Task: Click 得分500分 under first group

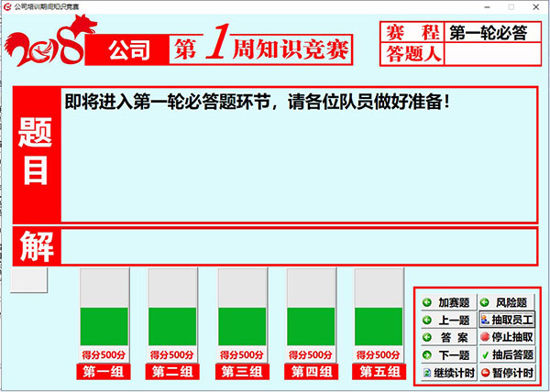Action: click(104, 355)
